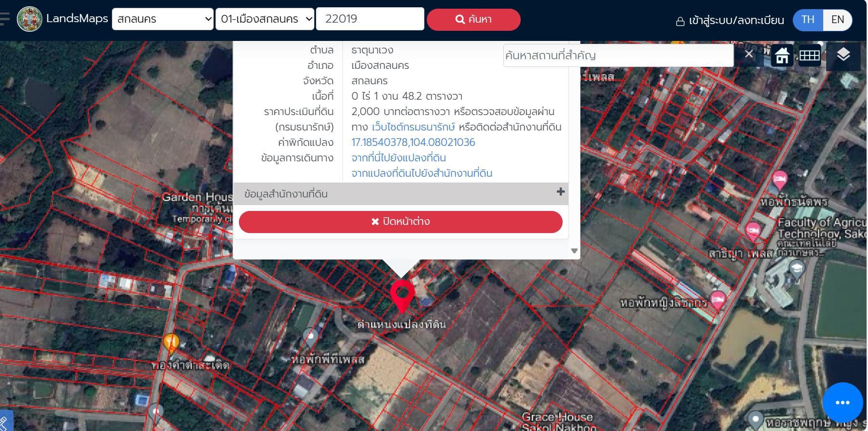Switch language to TH
The width and height of the screenshot is (868, 431).
[808, 20]
